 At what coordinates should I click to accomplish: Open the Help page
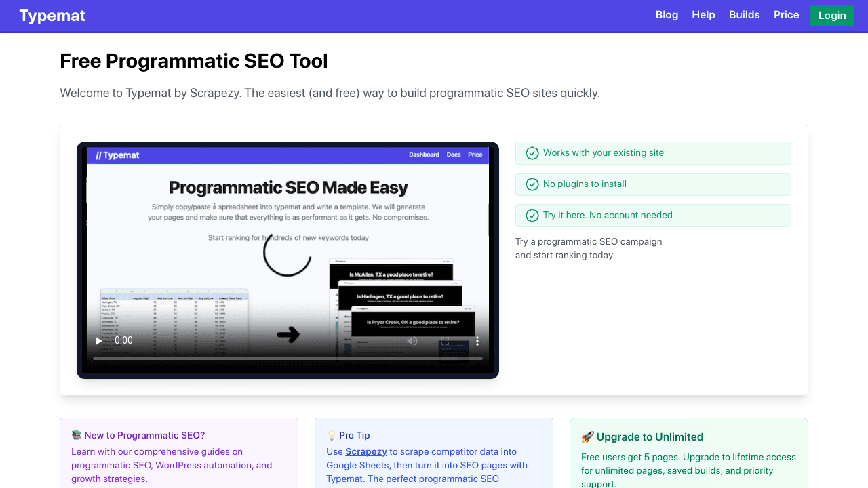coord(703,15)
